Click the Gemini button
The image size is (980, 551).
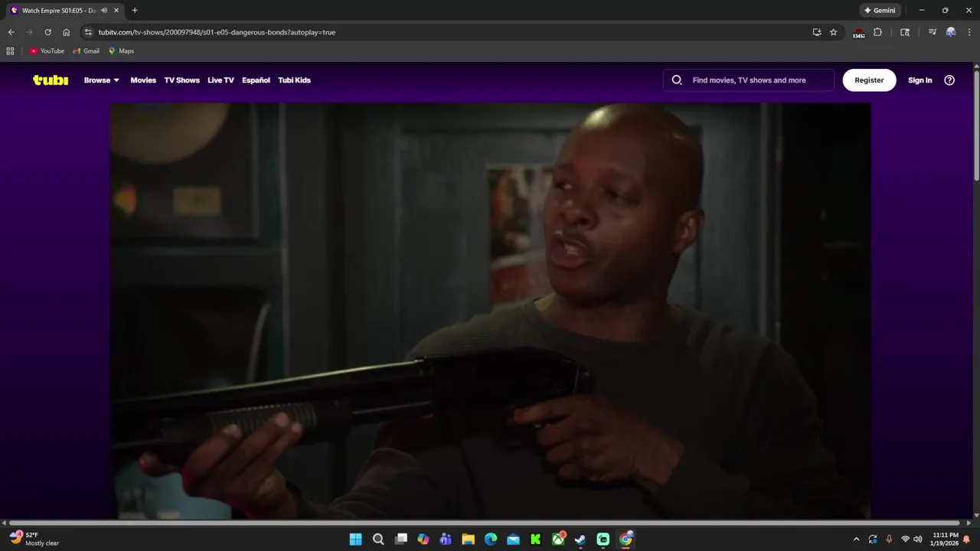coord(880,11)
